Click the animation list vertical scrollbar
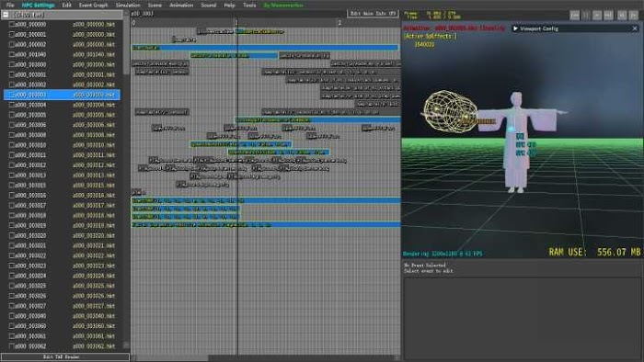644x362 pixels. [x=126, y=50]
